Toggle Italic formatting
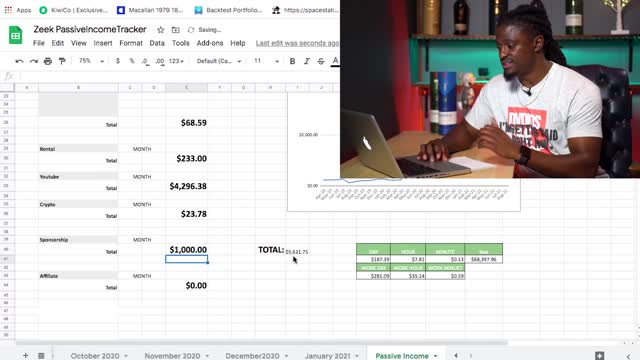Image resolution: width=640 pixels, height=360 pixels. tap(307, 61)
